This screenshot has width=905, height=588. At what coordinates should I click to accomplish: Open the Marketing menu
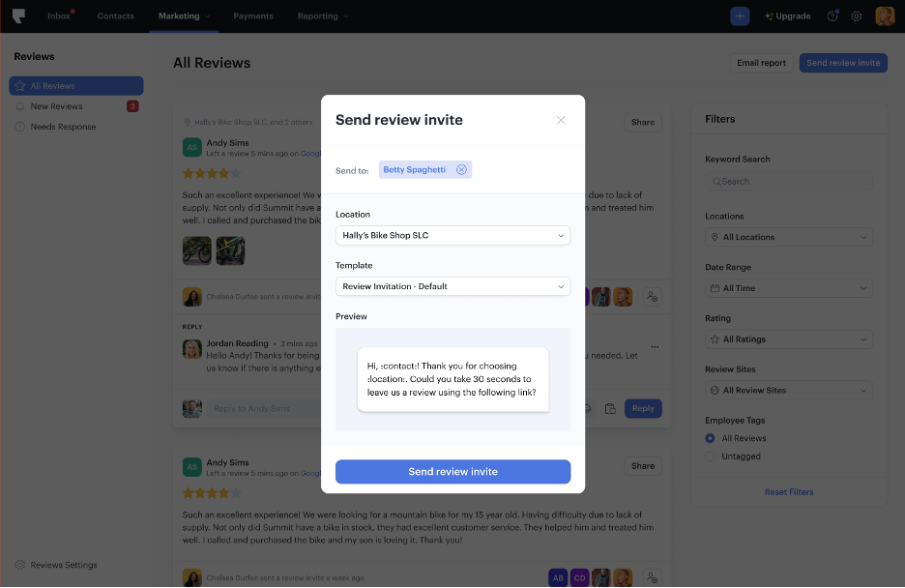click(x=184, y=16)
